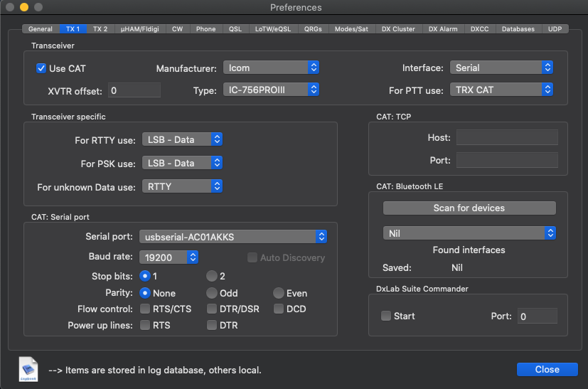
Task: Enable RTS/CTS flow control
Action: click(x=145, y=309)
